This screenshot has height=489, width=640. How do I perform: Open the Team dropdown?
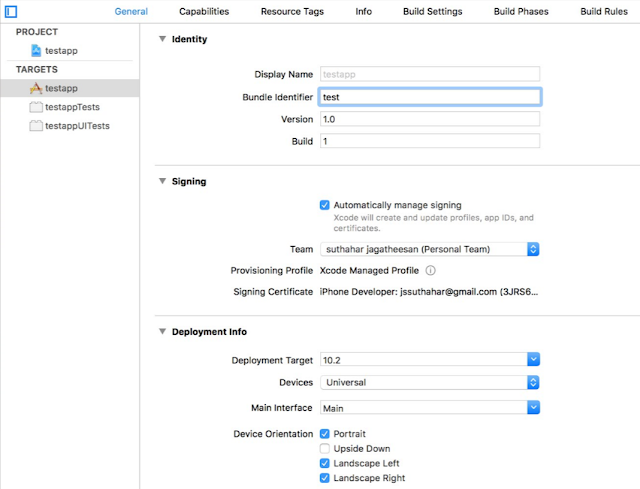pos(430,249)
